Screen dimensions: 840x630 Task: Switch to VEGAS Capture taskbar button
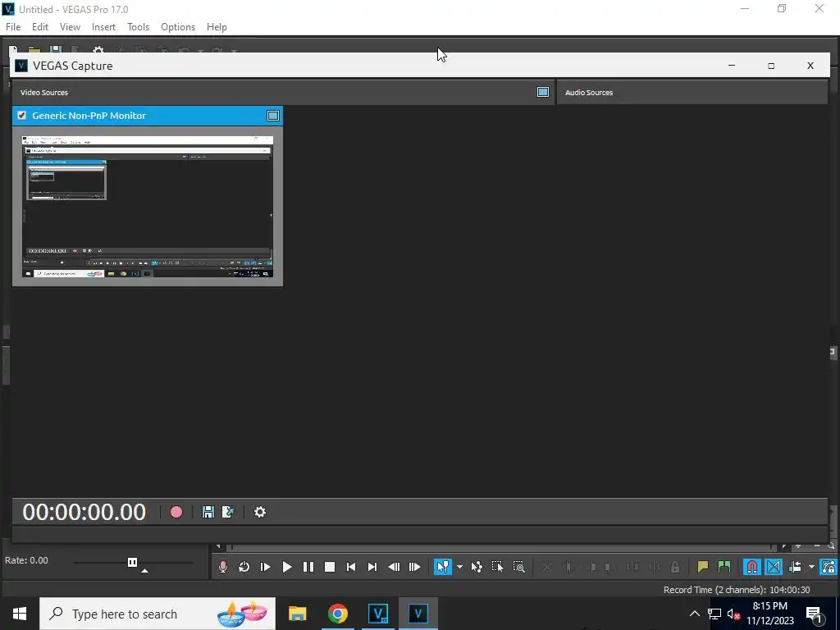click(418, 614)
